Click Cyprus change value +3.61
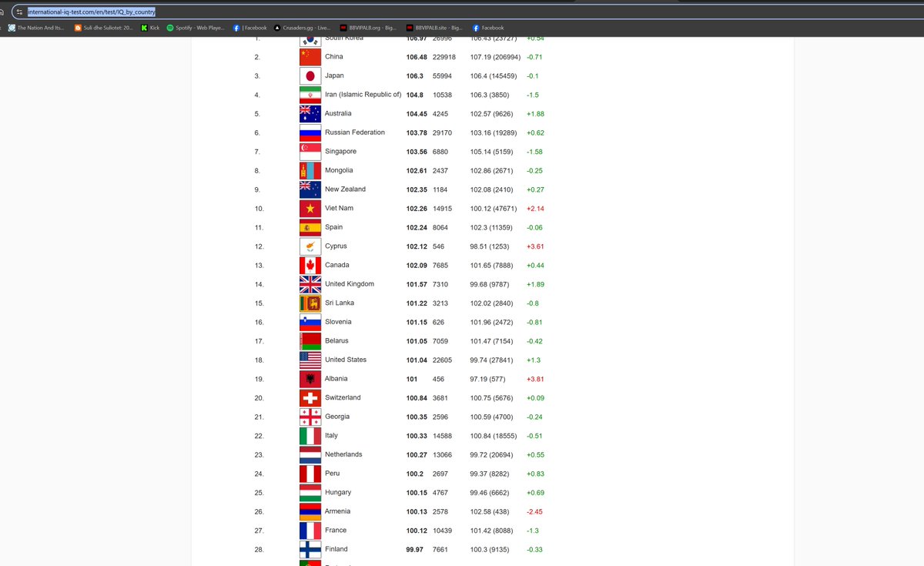Image resolution: width=924 pixels, height=566 pixels. click(x=535, y=246)
